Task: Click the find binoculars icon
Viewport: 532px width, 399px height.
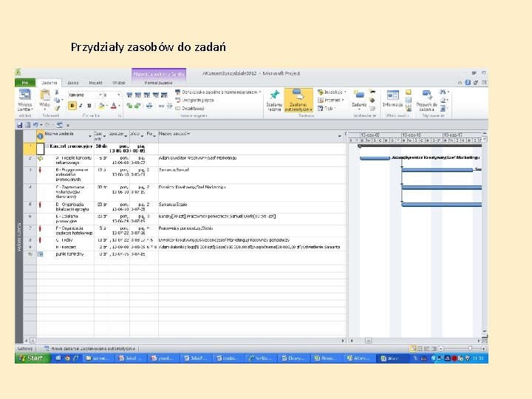Action: pyautogui.click(x=443, y=92)
